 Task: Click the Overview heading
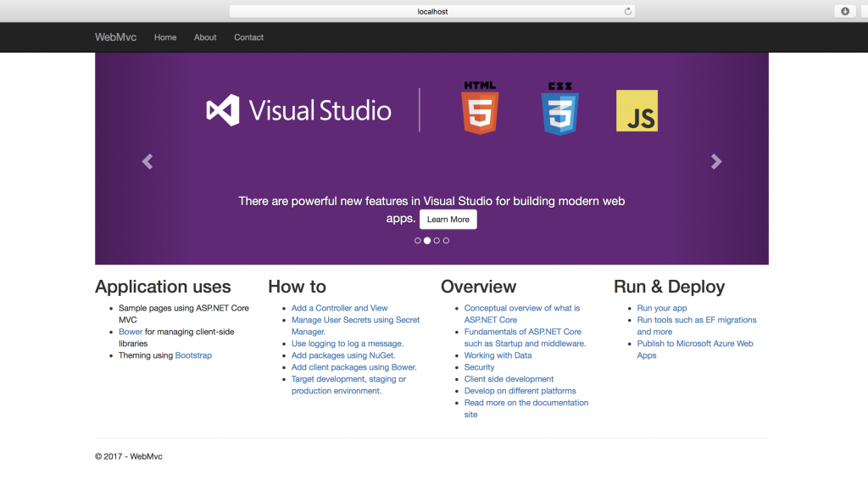point(478,287)
